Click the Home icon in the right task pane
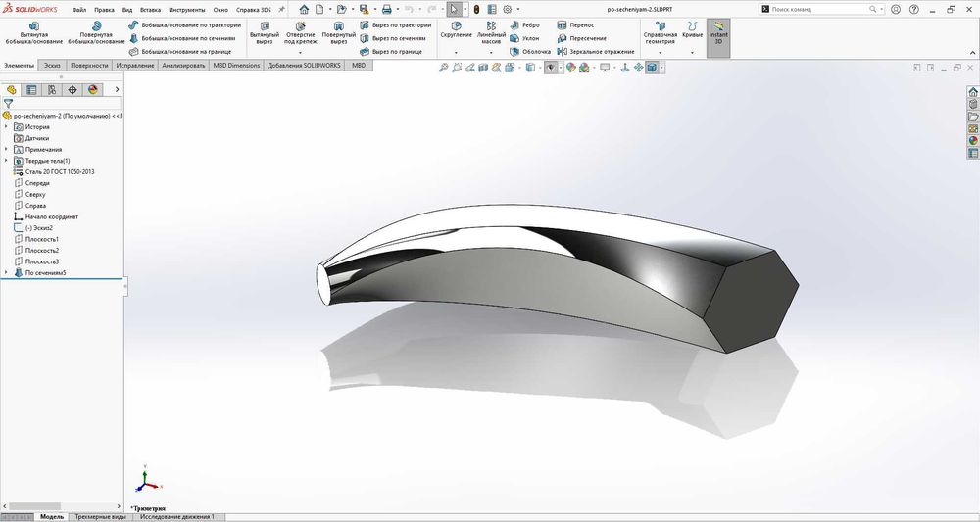The image size is (980, 522). (973, 91)
